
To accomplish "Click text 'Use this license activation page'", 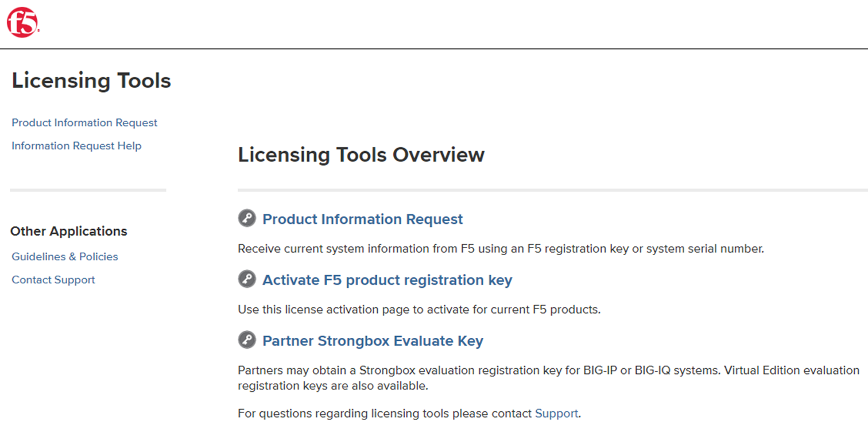I will tap(324, 310).
